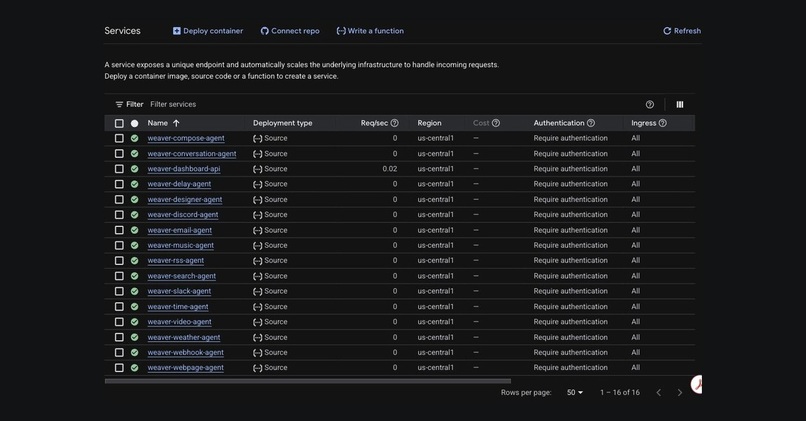Viewport: 806px width, 421px height.
Task: Sort by Name column arrow
Action: (176, 123)
